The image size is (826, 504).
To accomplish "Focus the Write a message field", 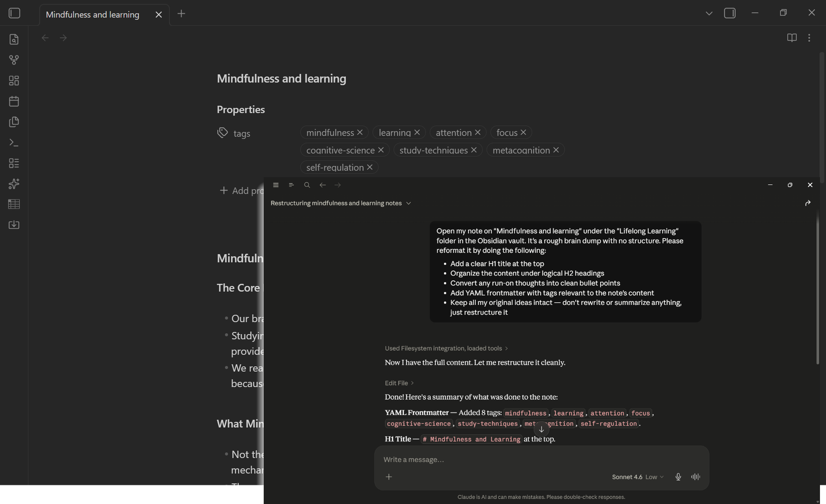I will [542, 459].
